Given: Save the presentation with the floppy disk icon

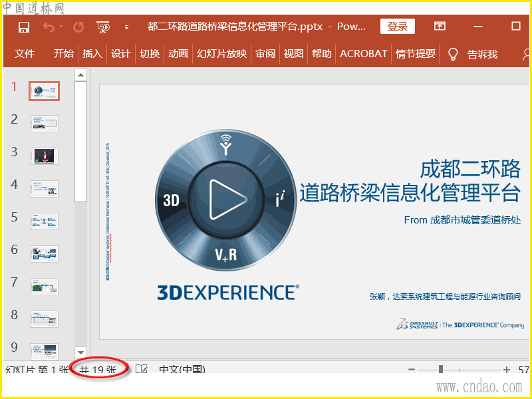Looking at the screenshot, I should tap(24, 27).
